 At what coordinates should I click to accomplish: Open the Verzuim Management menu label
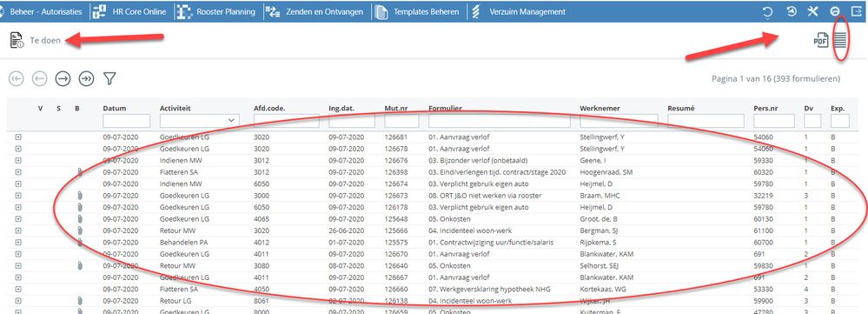tap(527, 11)
